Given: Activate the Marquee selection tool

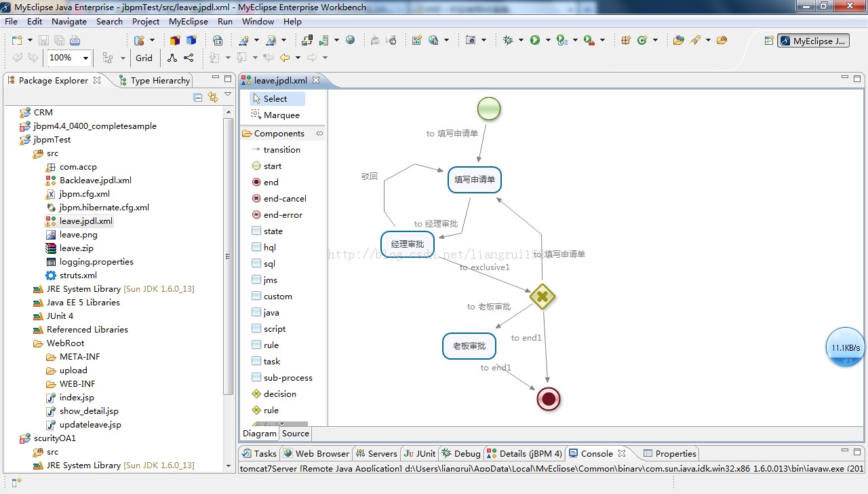Looking at the screenshot, I should pos(281,115).
